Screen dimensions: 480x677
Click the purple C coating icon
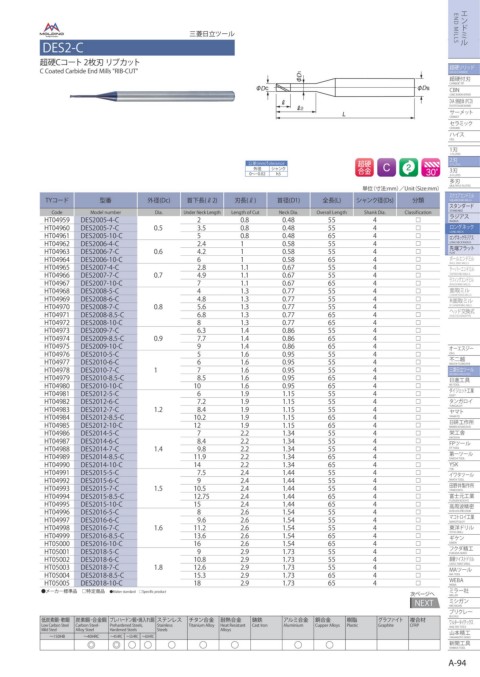tap(386, 167)
